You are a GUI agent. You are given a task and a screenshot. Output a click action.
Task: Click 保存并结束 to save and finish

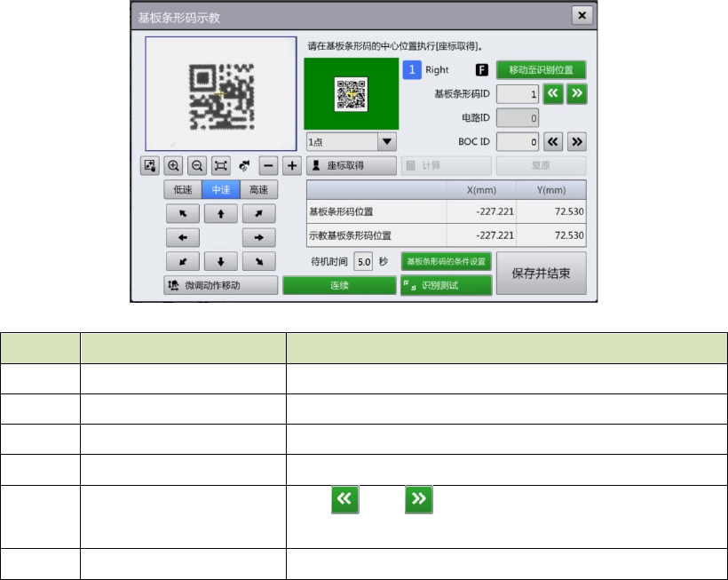point(541,274)
